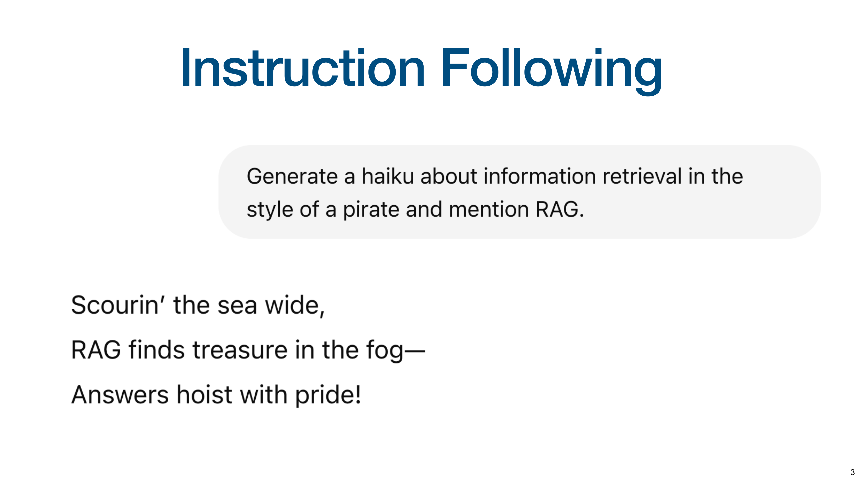Select the word 'Answers' in the haiku
The height and width of the screenshot is (488, 868).
tap(120, 395)
